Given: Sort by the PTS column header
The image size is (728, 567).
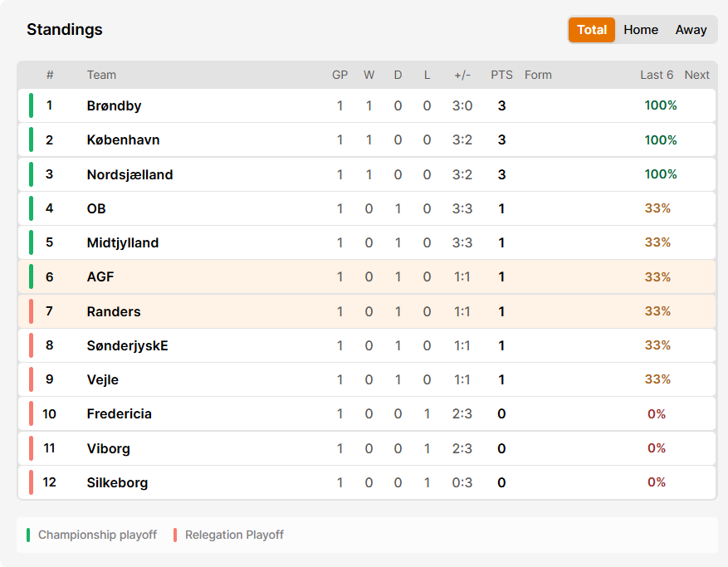Looking at the screenshot, I should coord(501,75).
